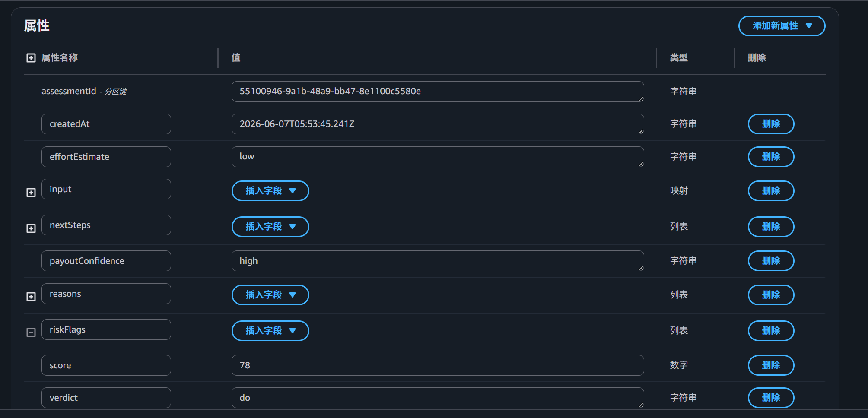Click the effortEstimate name field
Image resolution: width=868 pixels, height=418 pixels.
coord(106,157)
